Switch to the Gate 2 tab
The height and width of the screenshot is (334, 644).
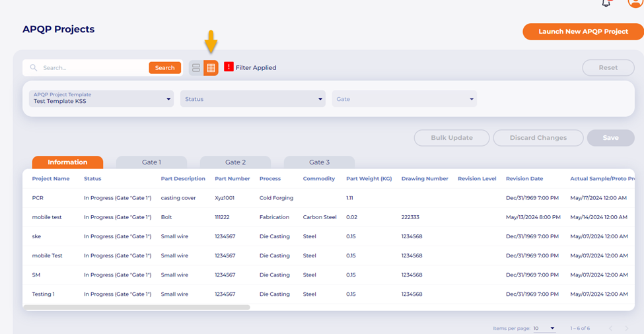235,162
